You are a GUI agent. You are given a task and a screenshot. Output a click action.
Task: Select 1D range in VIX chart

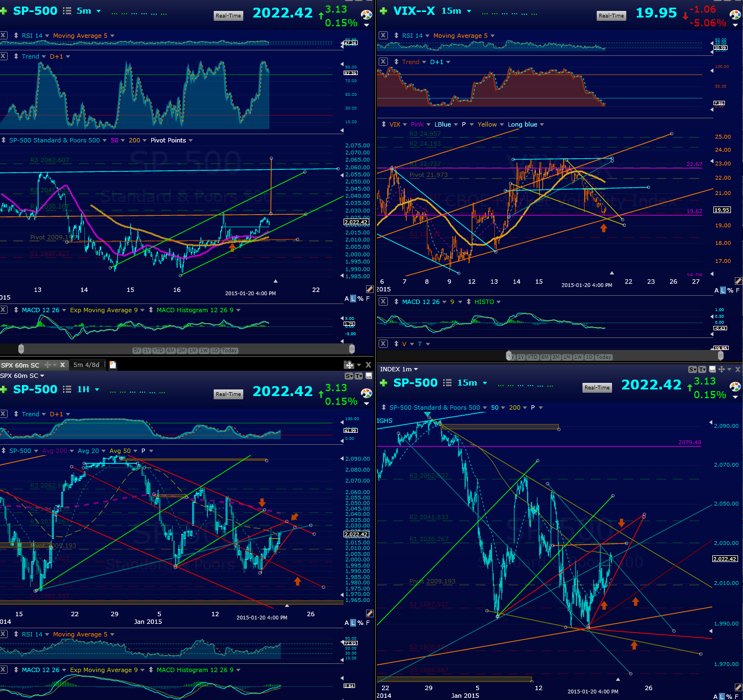point(589,357)
